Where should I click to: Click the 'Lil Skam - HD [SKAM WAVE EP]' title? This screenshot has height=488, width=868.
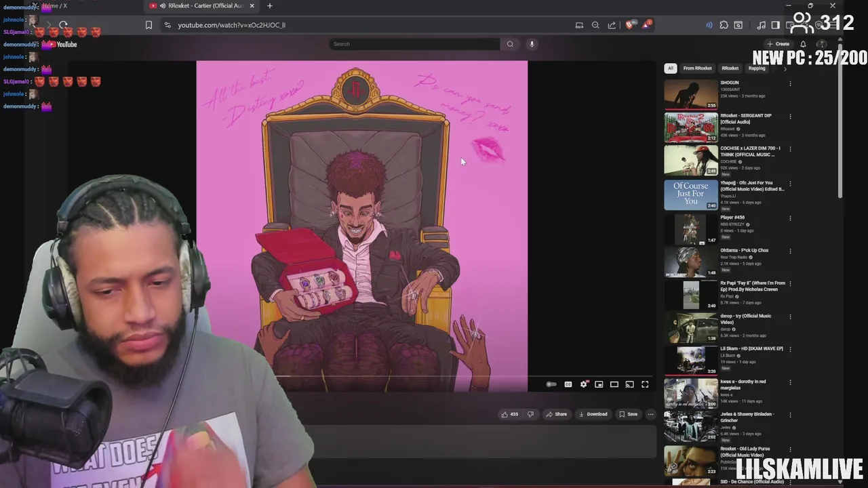pos(751,348)
